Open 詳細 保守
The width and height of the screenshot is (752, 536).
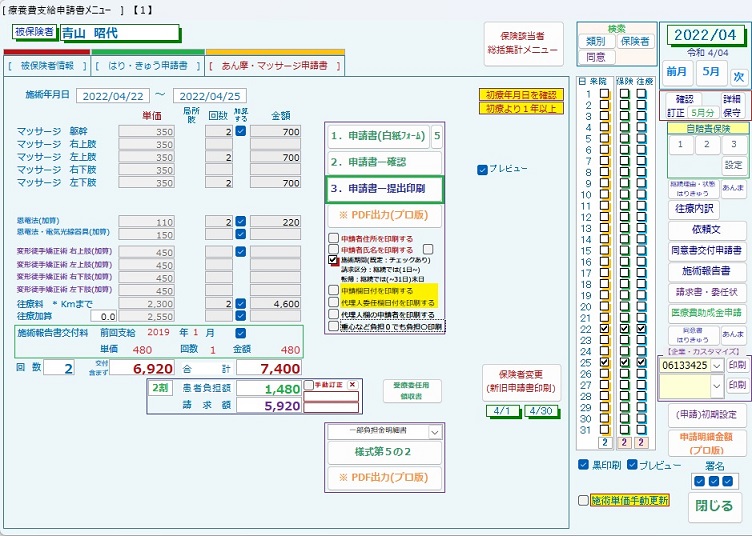(x=732, y=105)
